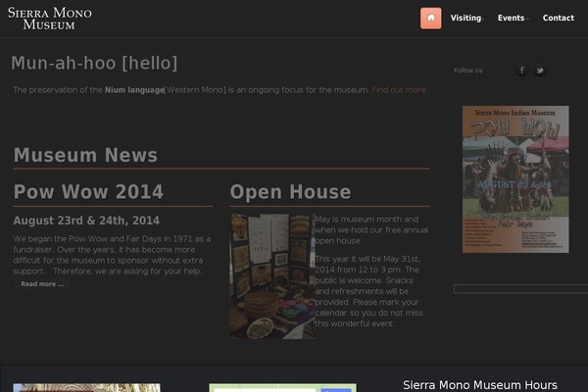This screenshot has width=588, height=392.
Task: Click the August 23rd & 24th, 2014 subheading
Action: (86, 220)
